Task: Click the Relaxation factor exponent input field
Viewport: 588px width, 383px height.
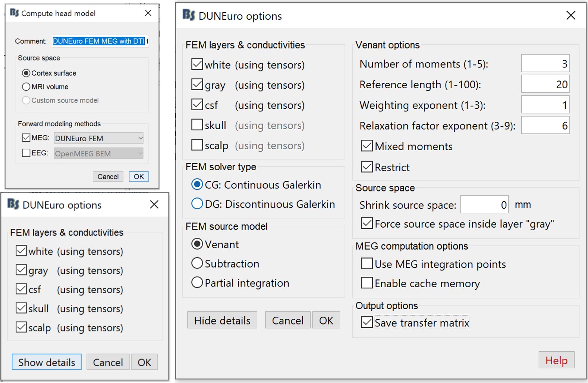Action: 545,126
